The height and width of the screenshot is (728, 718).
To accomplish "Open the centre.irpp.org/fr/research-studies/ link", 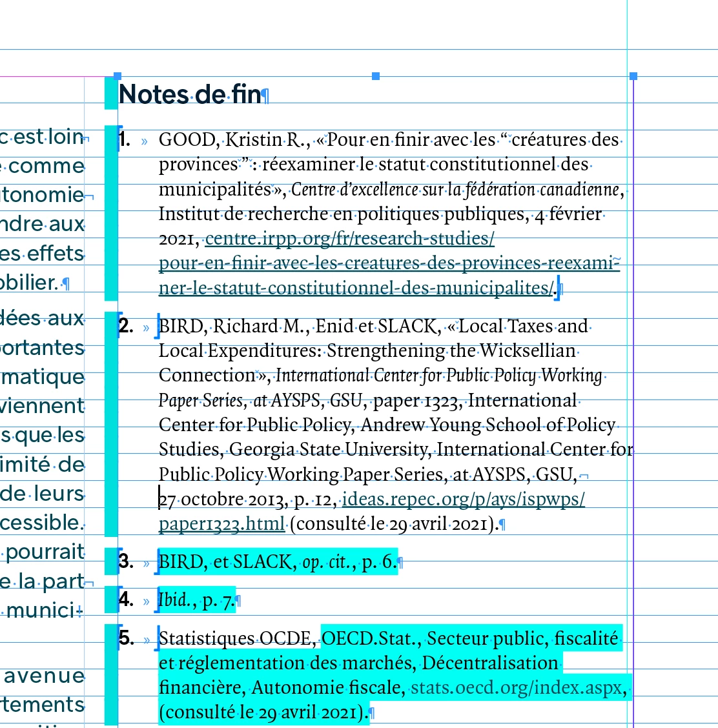I will 350,239.
